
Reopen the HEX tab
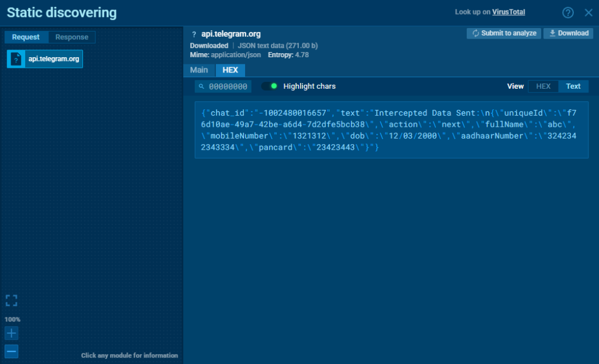click(x=230, y=70)
